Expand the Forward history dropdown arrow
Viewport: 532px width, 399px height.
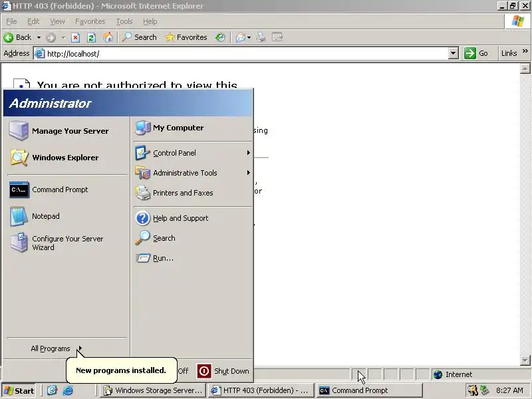pos(63,37)
